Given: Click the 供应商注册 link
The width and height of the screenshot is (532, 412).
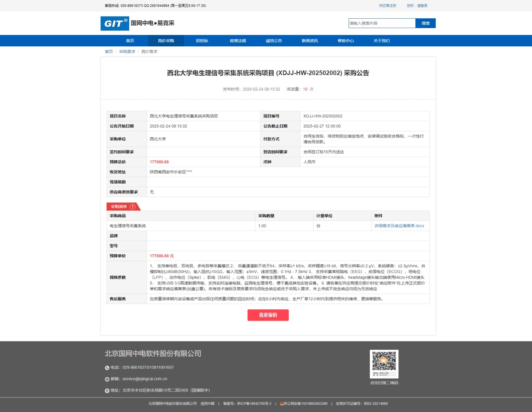Looking at the screenshot, I should (387, 6).
